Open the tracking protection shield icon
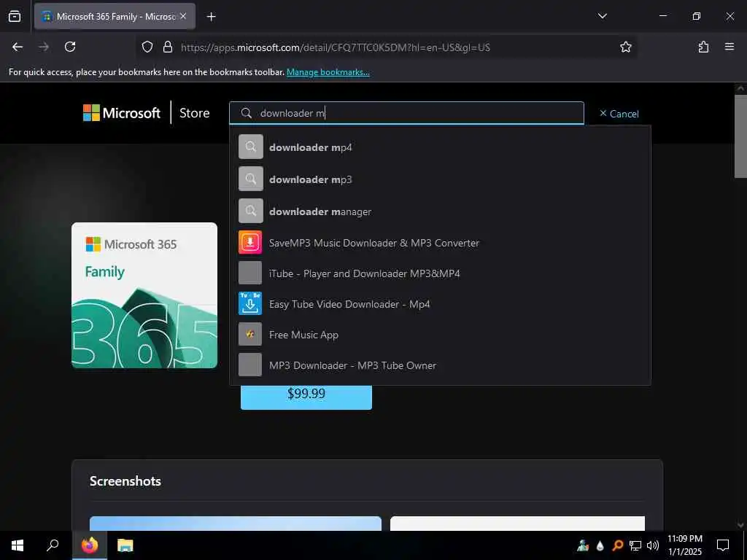747x560 pixels. [x=147, y=47]
